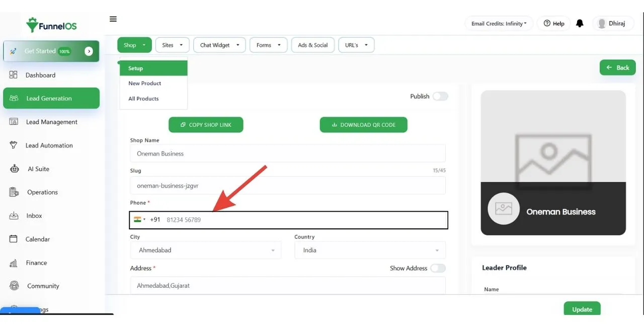Open the phone country code flag selector
Viewport: 644px width, 327px height.
coord(139,220)
